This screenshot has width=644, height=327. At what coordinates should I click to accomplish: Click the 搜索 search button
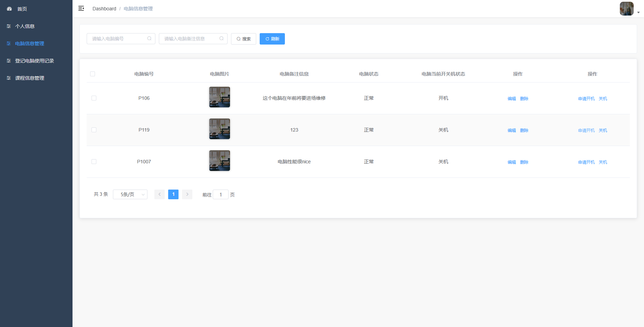(243, 39)
